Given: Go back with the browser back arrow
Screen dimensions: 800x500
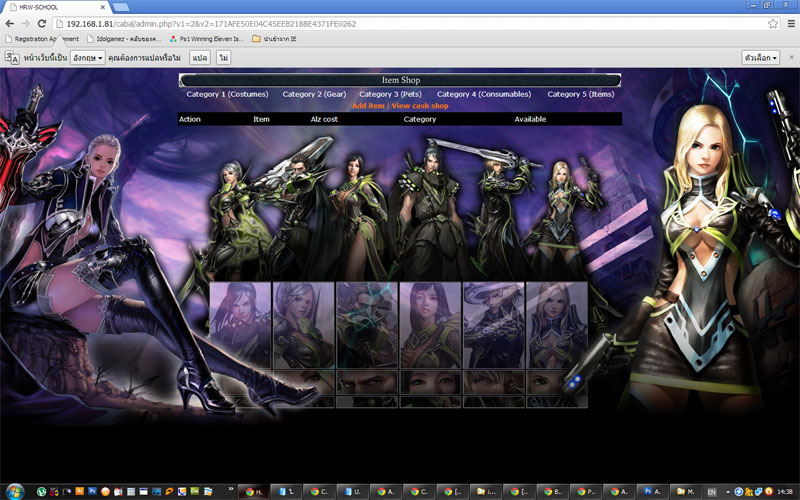Looking at the screenshot, I should click(9, 23).
